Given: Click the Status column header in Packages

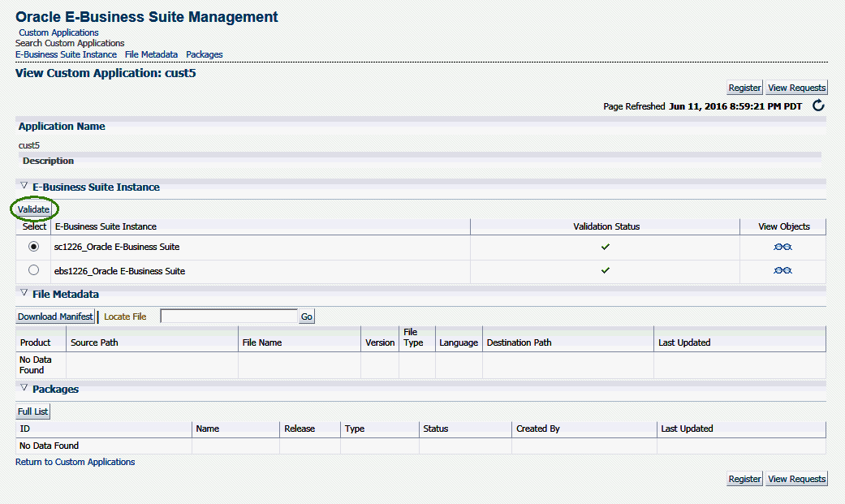Looking at the screenshot, I should coord(435,429).
